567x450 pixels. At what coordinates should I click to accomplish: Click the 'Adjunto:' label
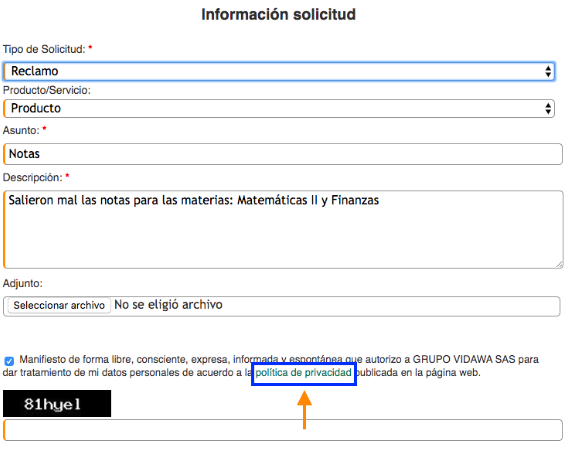(x=22, y=283)
